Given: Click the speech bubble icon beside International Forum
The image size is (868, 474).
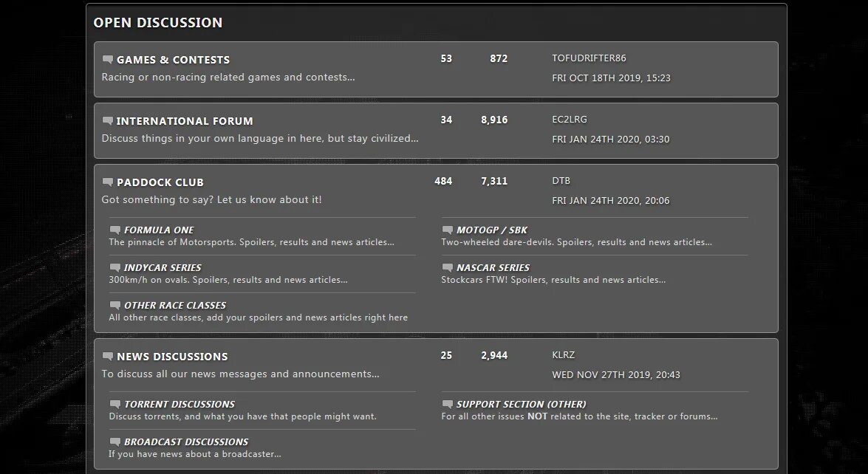Looking at the screenshot, I should 108,121.
